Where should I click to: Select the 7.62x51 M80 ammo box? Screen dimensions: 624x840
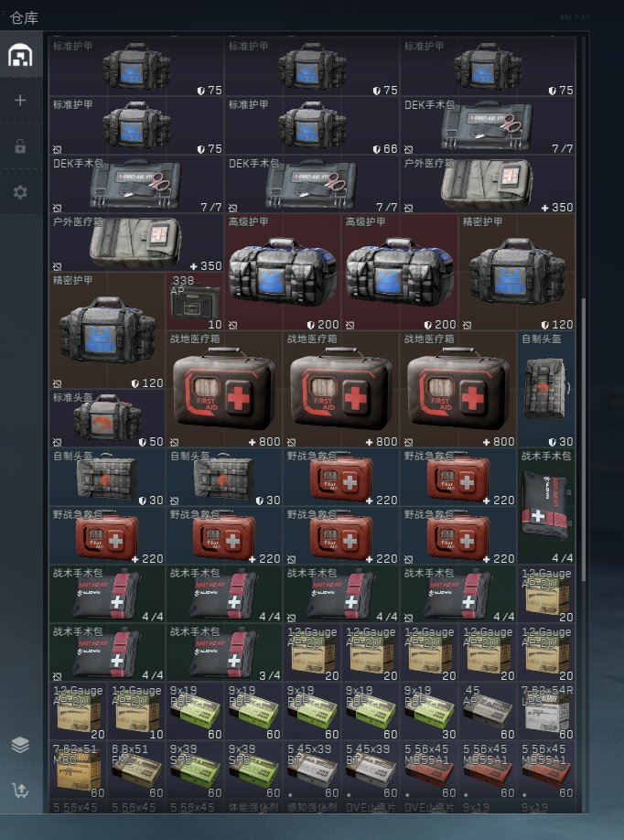[78, 770]
